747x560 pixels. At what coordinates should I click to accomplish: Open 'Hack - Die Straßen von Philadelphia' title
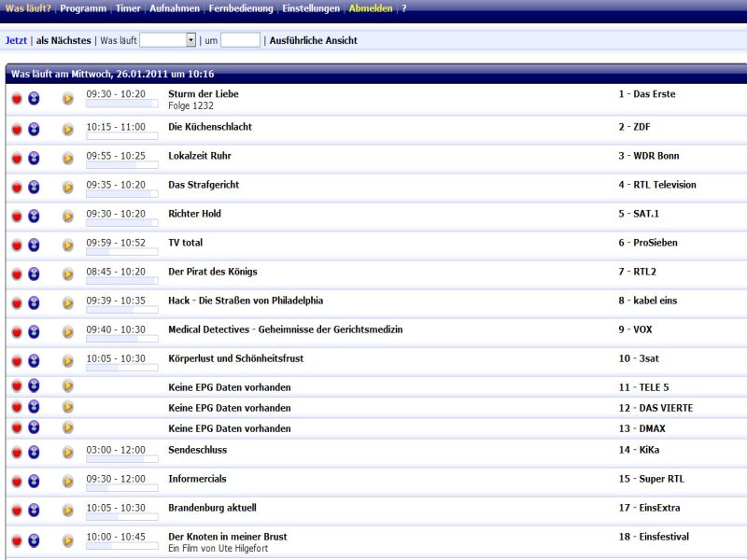[246, 301]
